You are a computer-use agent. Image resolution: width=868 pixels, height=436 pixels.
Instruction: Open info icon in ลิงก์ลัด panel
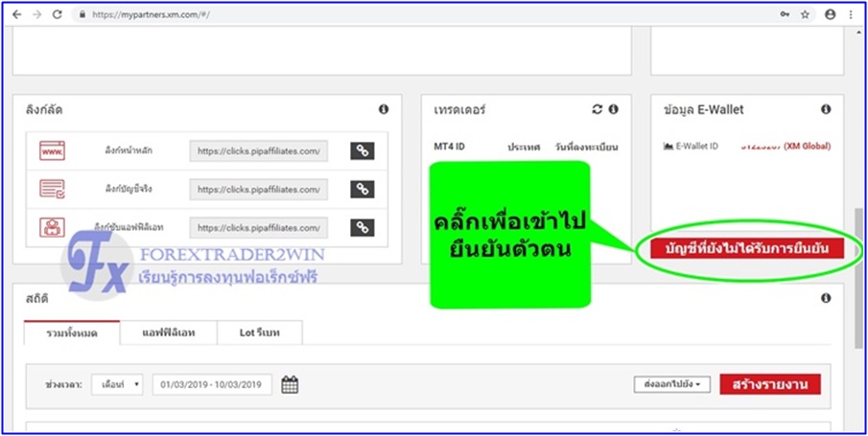(384, 110)
